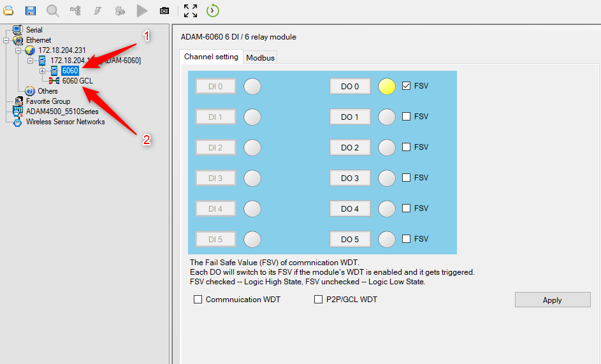601x364 pixels.
Task: Click the camera snapshot toolbar icon
Action: 164,11
